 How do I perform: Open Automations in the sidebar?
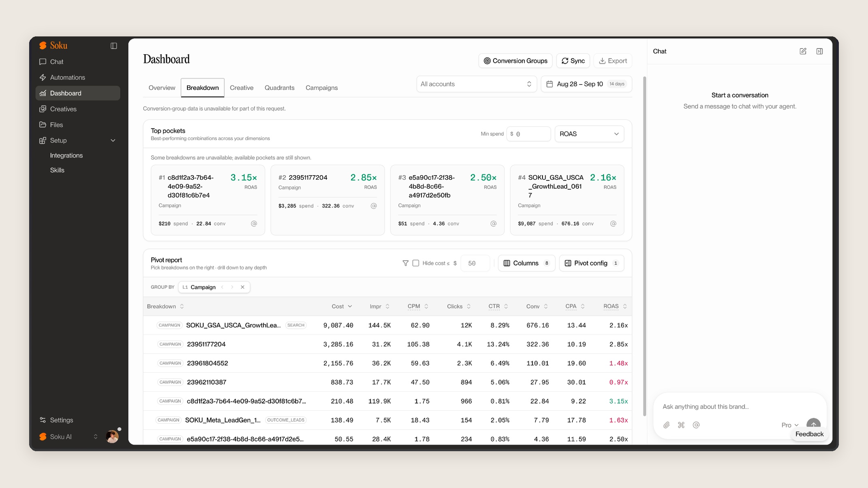point(78,77)
